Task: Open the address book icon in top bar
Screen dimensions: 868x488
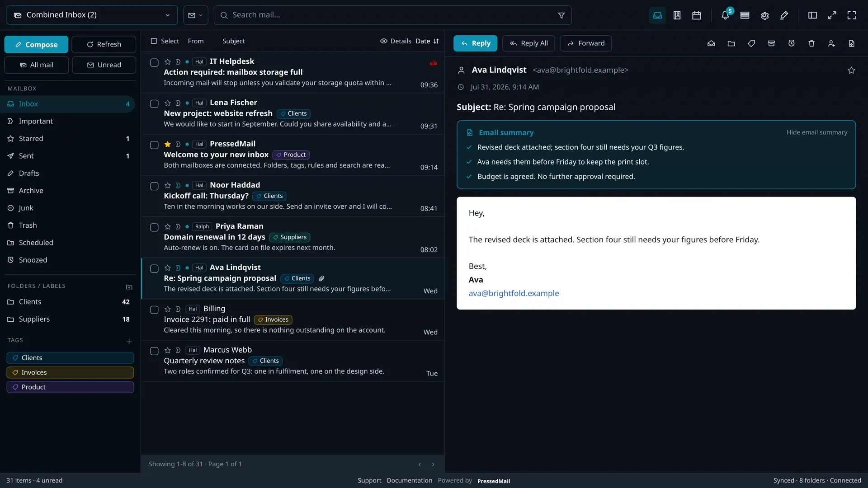Action: pos(677,15)
